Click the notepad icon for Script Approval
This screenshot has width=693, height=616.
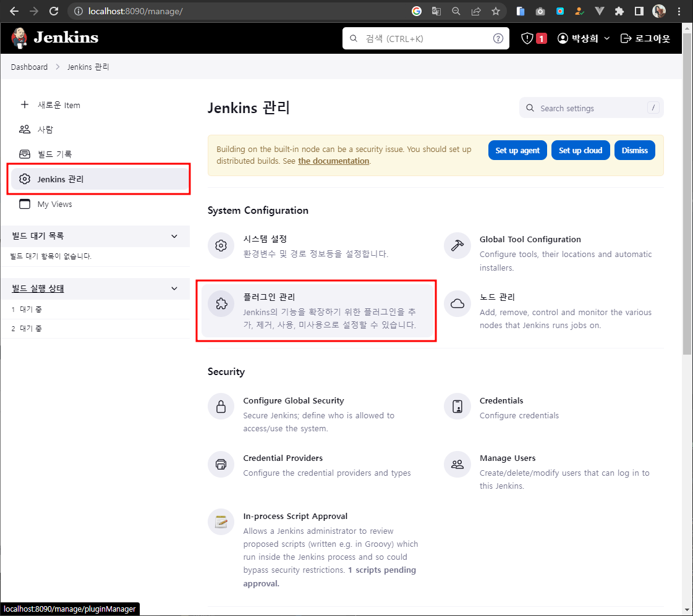[221, 522]
